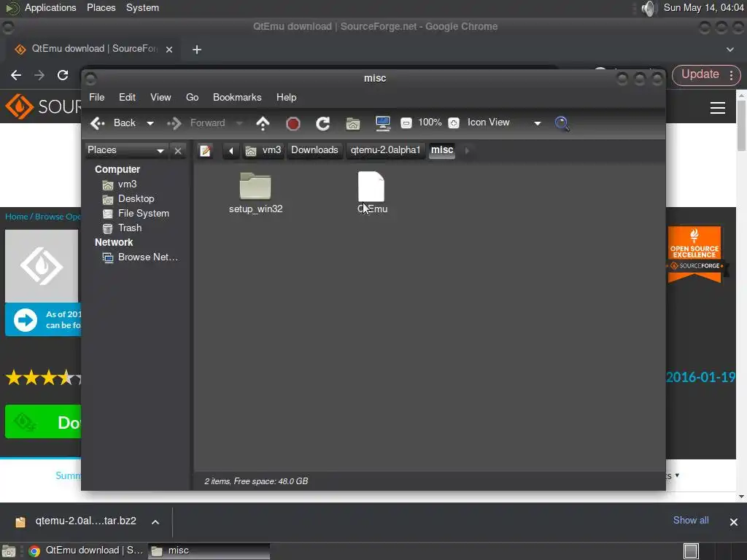Go up to parent folder icon
747x560 pixels.
tap(263, 123)
